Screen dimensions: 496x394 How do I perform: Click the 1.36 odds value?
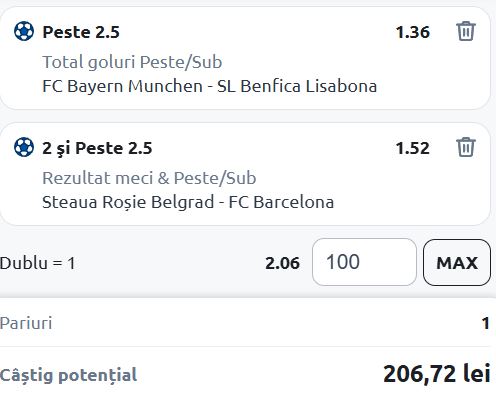pyautogui.click(x=413, y=32)
